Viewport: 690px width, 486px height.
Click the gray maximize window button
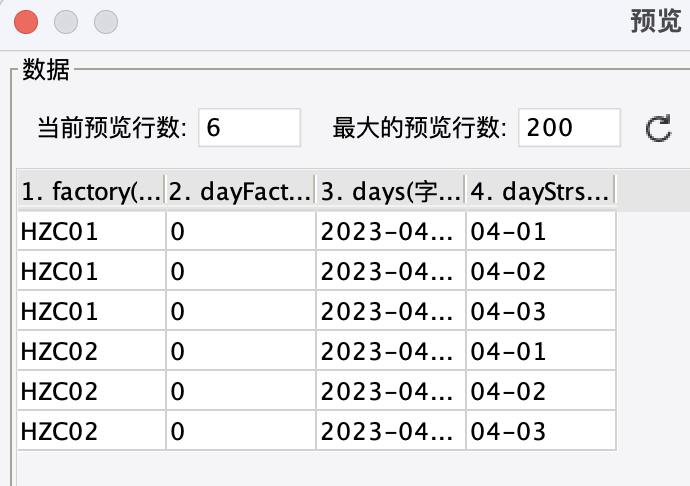105,20
